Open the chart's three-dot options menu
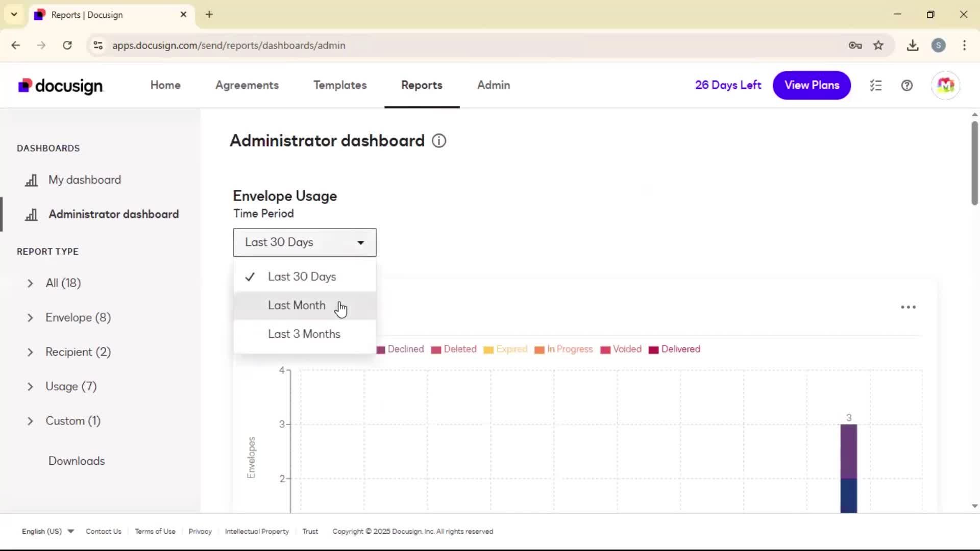Screen dimensions: 980x551 tap(908, 307)
